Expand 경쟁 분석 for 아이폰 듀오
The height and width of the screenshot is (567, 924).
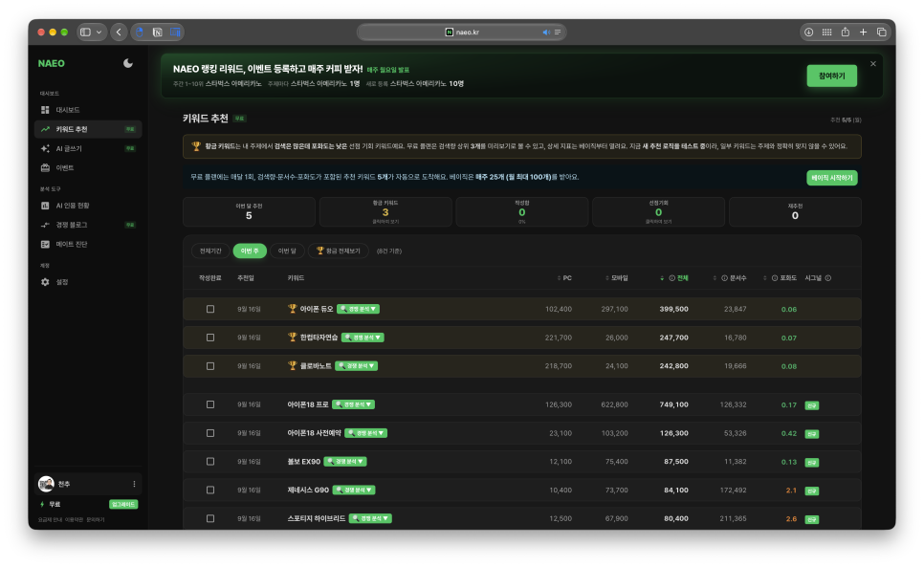(359, 309)
